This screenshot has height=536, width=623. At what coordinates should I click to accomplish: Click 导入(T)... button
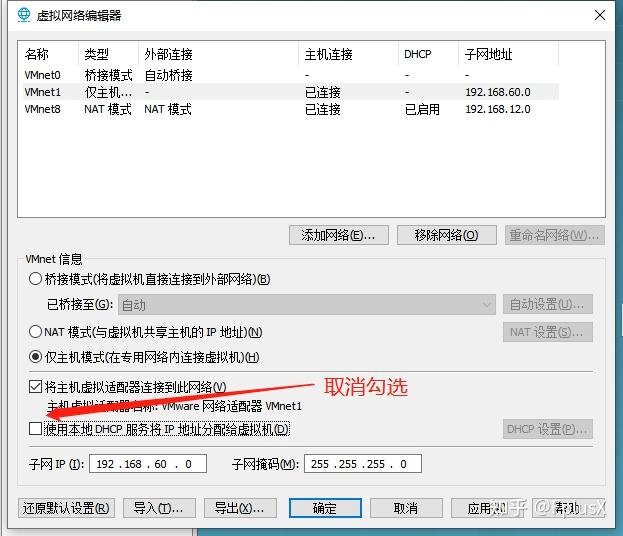159,508
